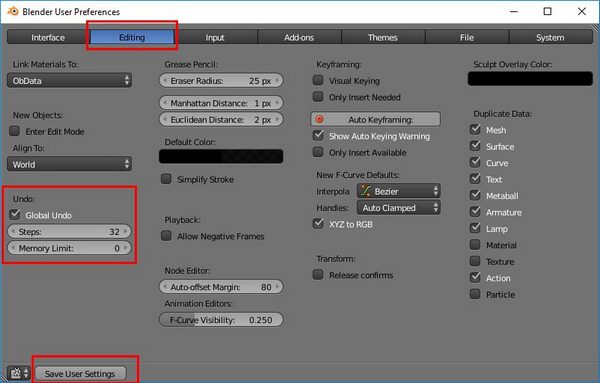The image size is (600, 383).
Task: Toggle XYZ to RGB checkbox
Action: coord(318,224)
